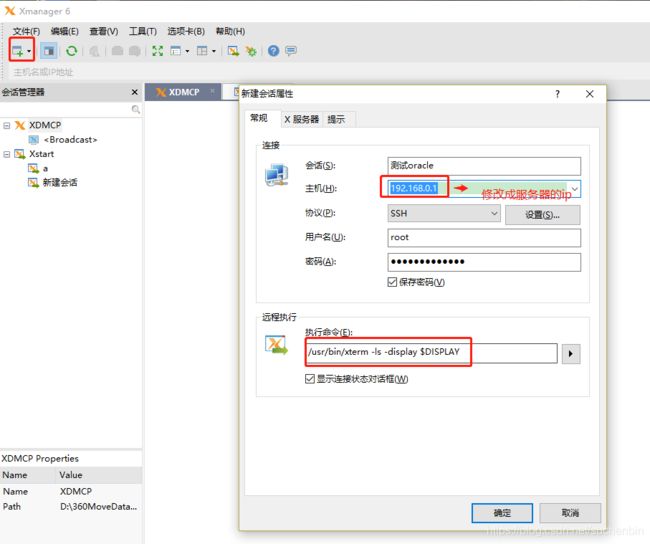The width and height of the screenshot is (650, 544).
Task: Close the 新建会话属性 dialog
Action: [x=589, y=94]
